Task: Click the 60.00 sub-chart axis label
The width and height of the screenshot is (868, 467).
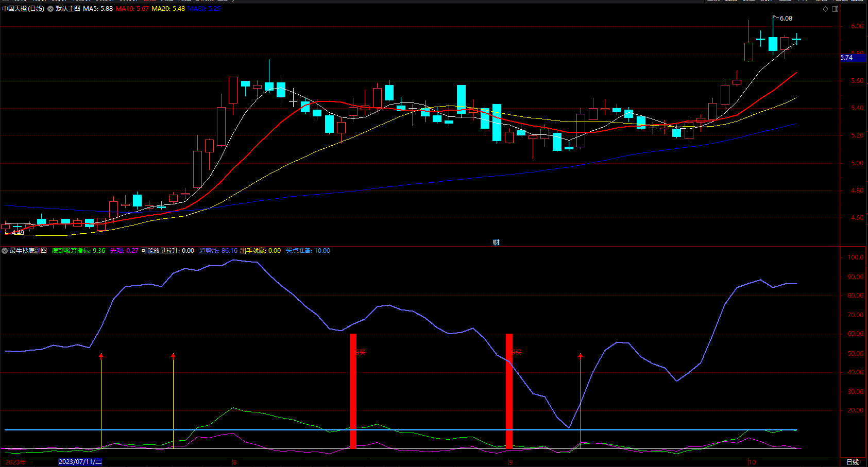Action: [x=856, y=334]
